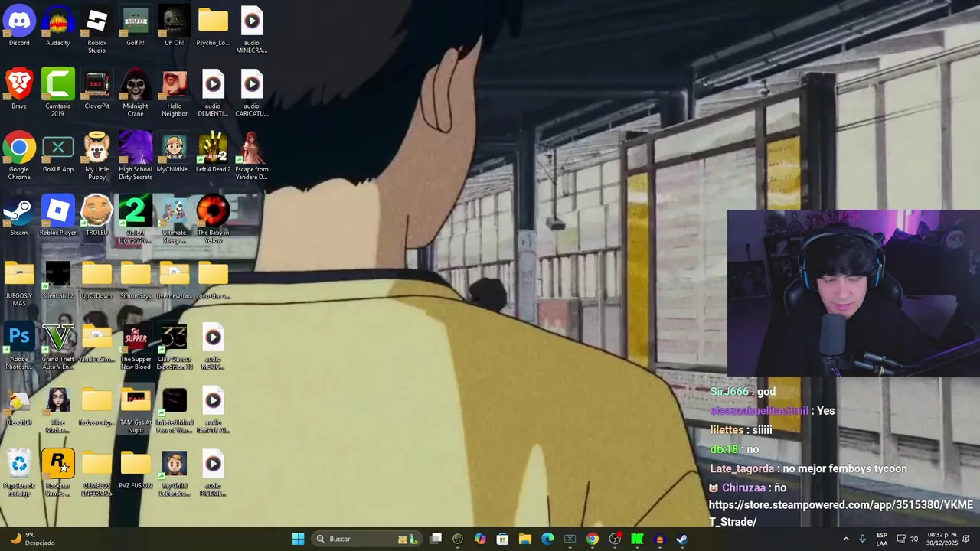Image resolution: width=980 pixels, height=551 pixels.
Task: Select the audio CARICATU... media file
Action: [252, 93]
